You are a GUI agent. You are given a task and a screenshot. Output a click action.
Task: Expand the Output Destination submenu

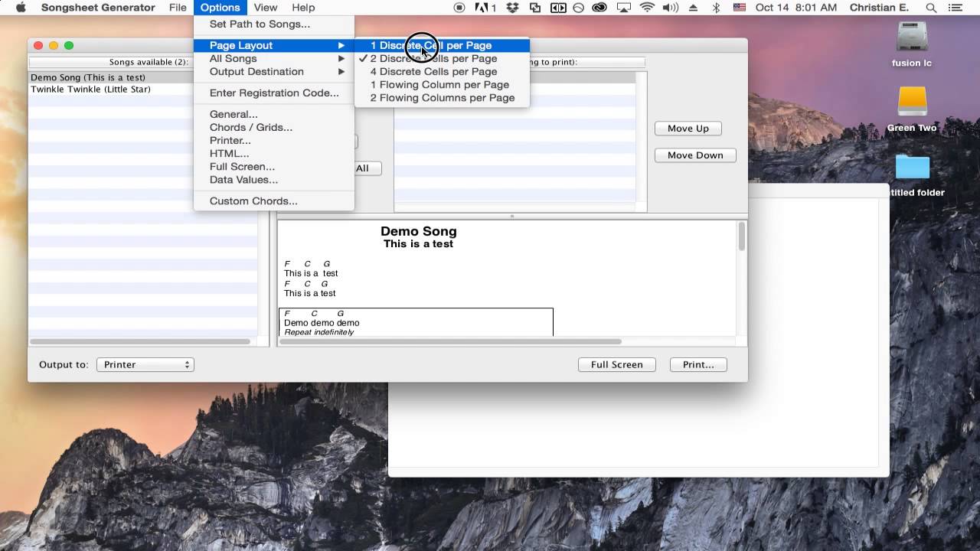[x=274, y=72]
